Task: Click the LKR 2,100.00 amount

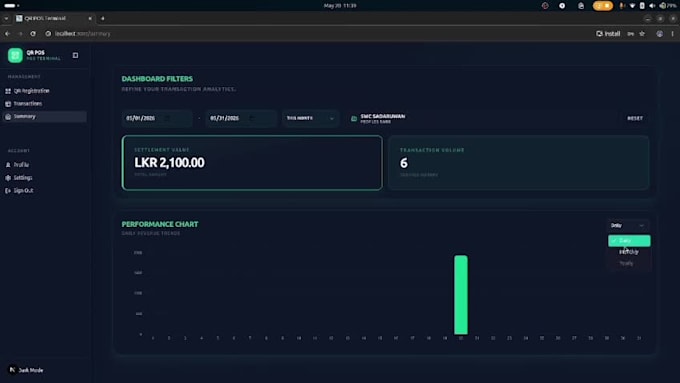Action: coord(170,163)
